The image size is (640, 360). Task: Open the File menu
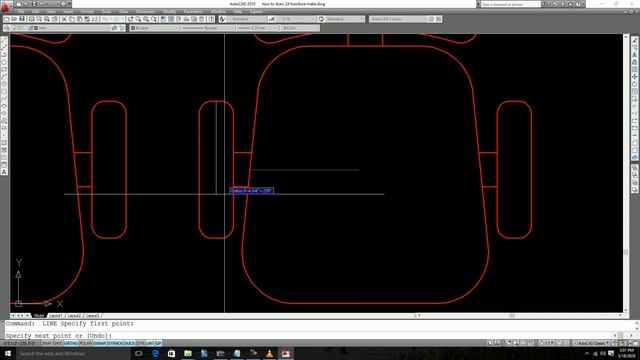click(x=20, y=11)
